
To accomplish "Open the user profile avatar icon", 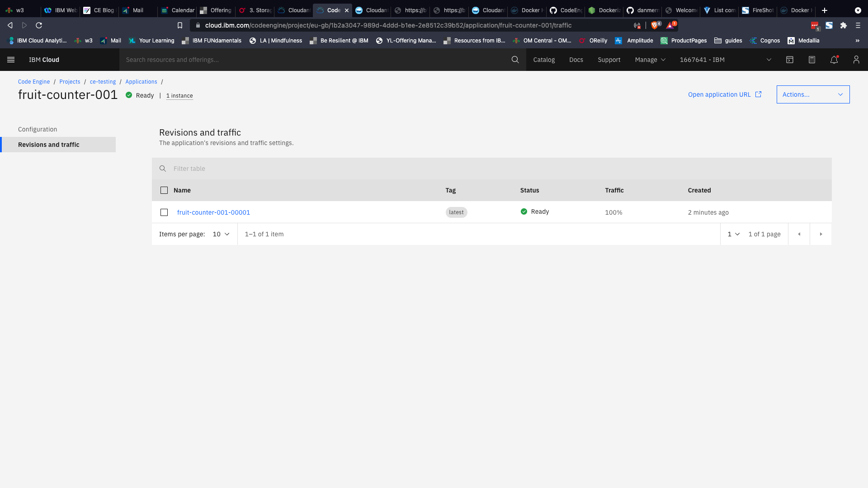I will tap(856, 60).
